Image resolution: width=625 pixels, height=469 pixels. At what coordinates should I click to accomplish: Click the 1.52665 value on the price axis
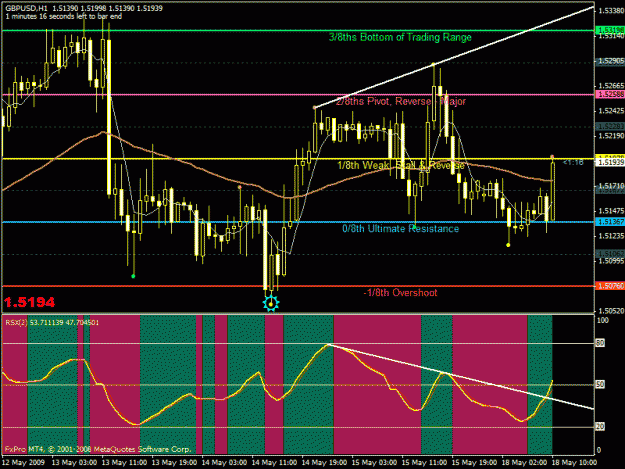[611, 86]
